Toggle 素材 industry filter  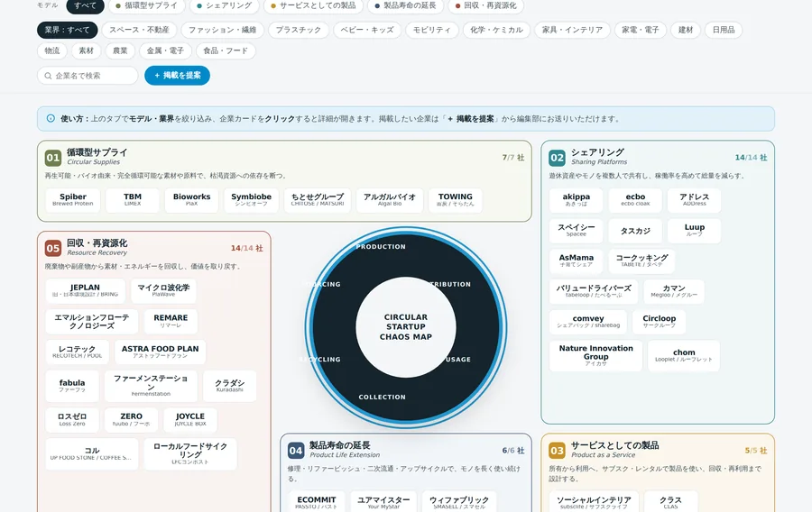pos(86,50)
